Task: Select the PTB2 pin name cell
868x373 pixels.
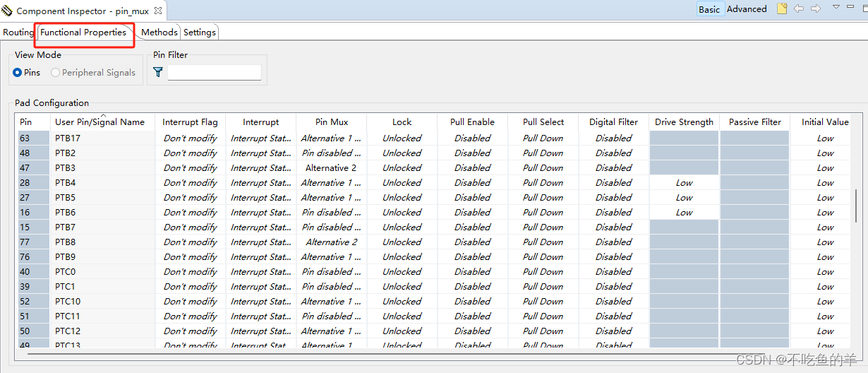Action: click(102, 153)
